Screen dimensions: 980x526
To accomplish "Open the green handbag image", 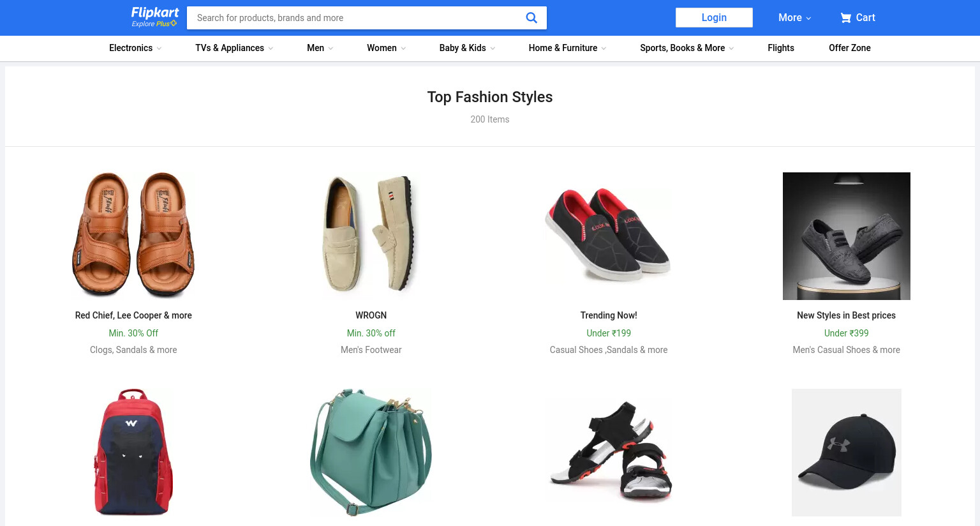I will pyautogui.click(x=371, y=452).
